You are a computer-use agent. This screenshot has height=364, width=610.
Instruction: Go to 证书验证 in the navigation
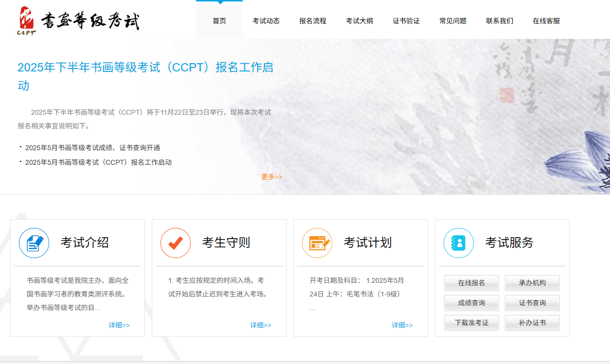pyautogui.click(x=406, y=21)
